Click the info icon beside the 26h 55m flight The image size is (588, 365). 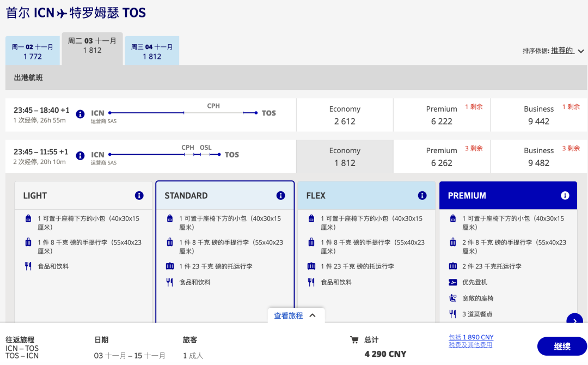80,114
